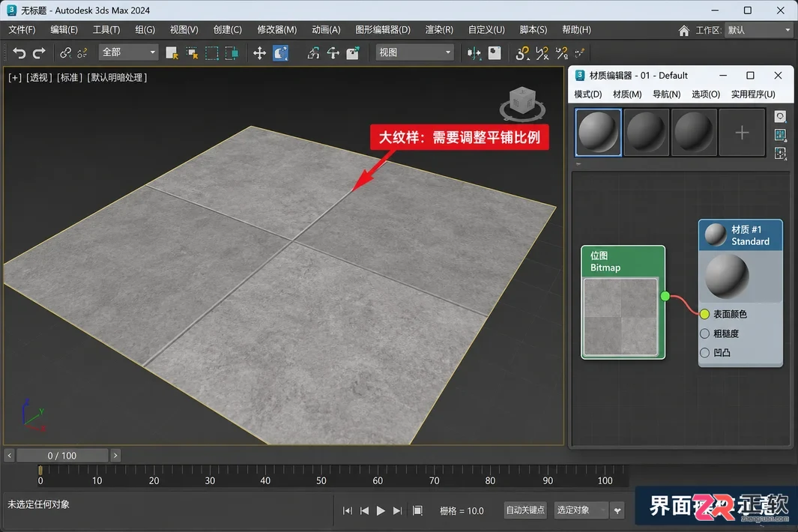Open the 实用程序(U) menu in material editor
The image size is (798, 532).
click(x=753, y=94)
